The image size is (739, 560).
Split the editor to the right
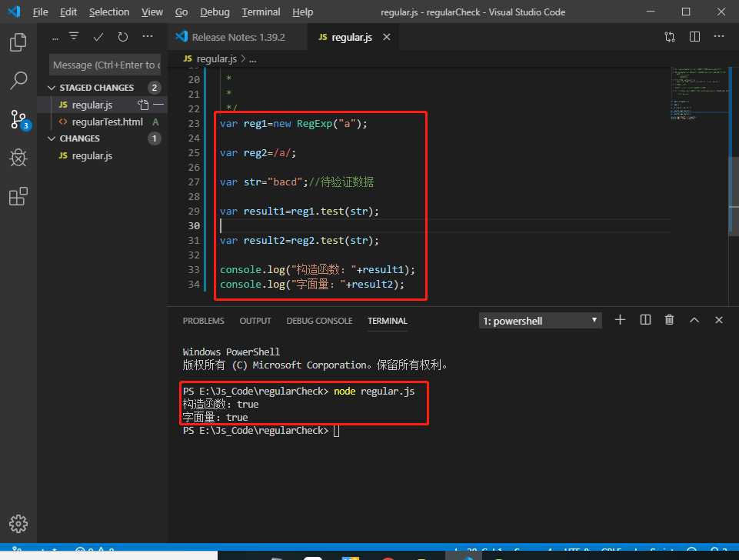694,37
